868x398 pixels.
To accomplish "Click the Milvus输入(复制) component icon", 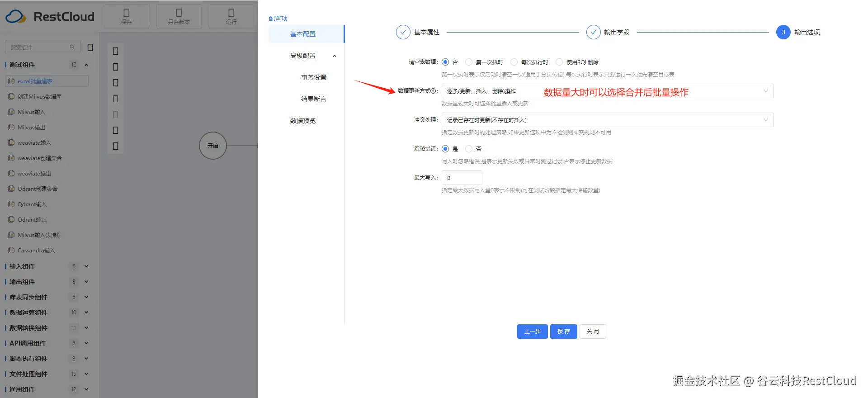I will point(12,235).
